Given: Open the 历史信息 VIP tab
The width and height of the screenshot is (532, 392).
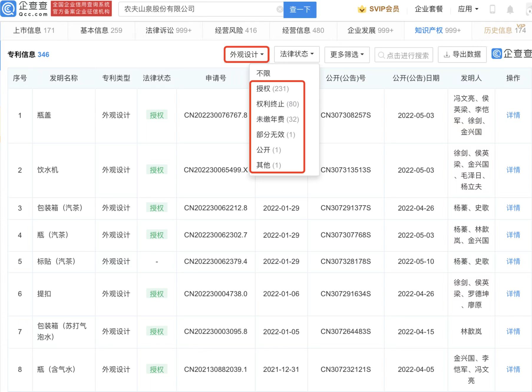Looking at the screenshot, I should (505, 30).
